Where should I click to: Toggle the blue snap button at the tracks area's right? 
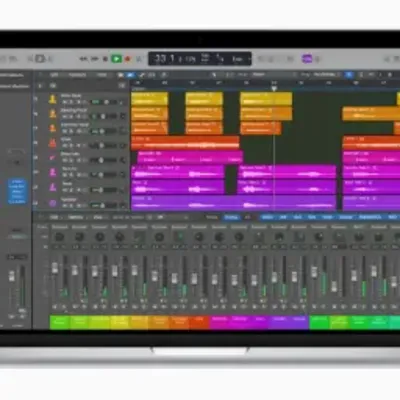point(349,75)
